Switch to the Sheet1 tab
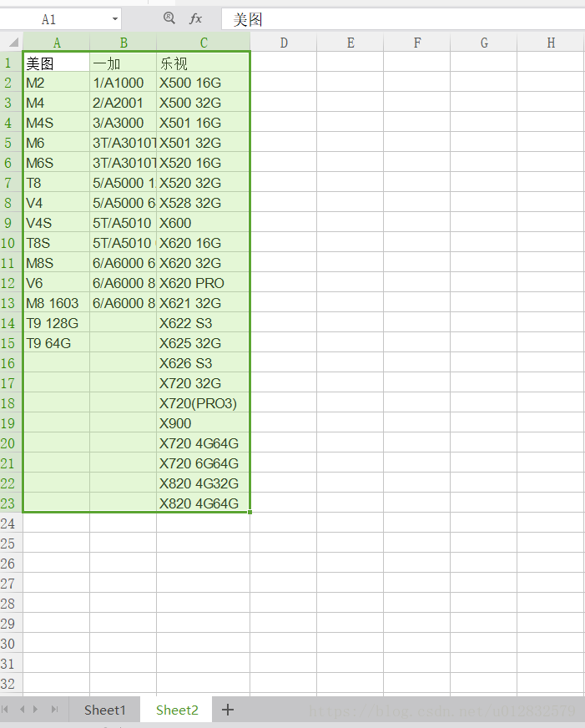Screen dimensions: 585x728 click(x=105, y=710)
